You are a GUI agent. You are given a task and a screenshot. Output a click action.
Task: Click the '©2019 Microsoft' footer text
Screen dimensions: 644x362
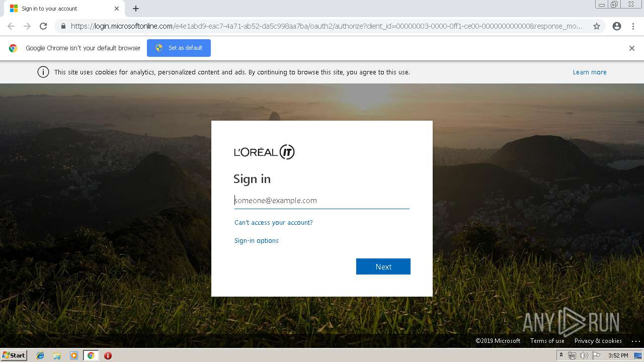tap(498, 341)
